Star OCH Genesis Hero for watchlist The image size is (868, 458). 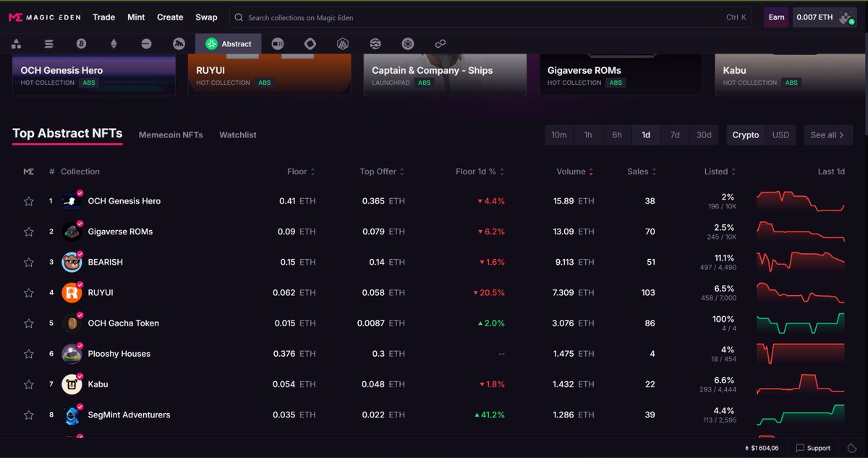(29, 201)
